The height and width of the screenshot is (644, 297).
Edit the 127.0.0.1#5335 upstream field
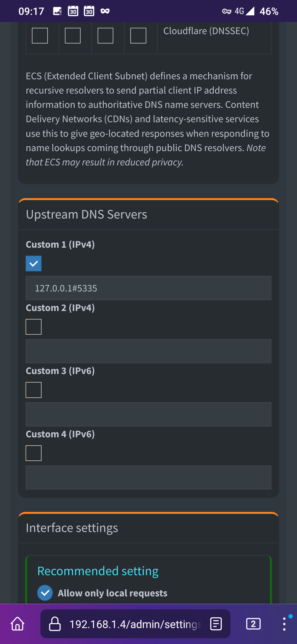pos(148,288)
